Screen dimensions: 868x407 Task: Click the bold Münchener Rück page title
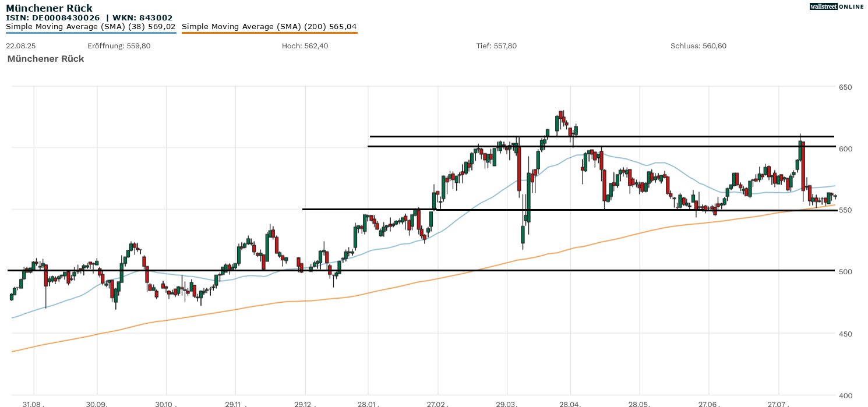coord(49,8)
